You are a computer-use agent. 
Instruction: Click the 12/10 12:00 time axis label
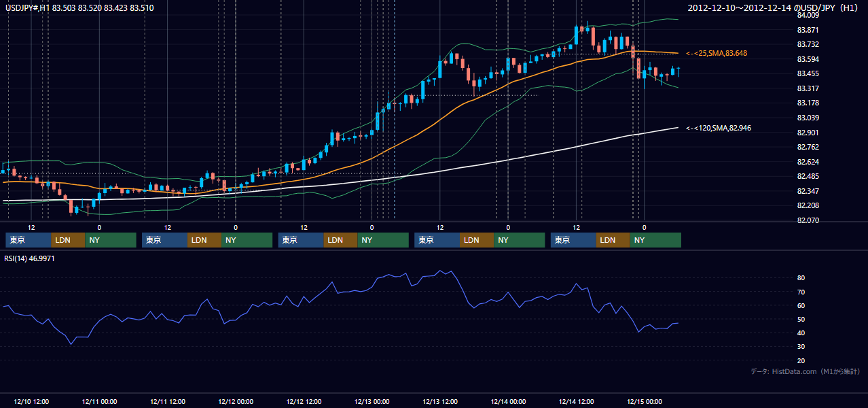pos(31,401)
